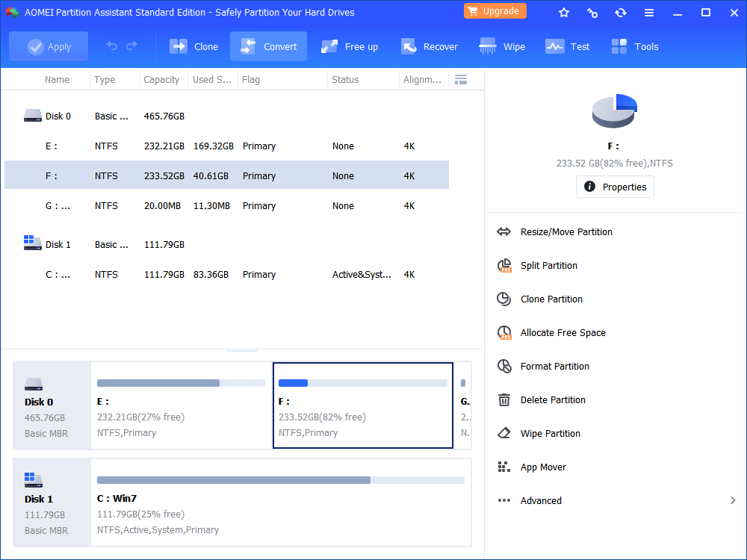
Task: Click the star rating icon in titlebar
Action: click(564, 11)
